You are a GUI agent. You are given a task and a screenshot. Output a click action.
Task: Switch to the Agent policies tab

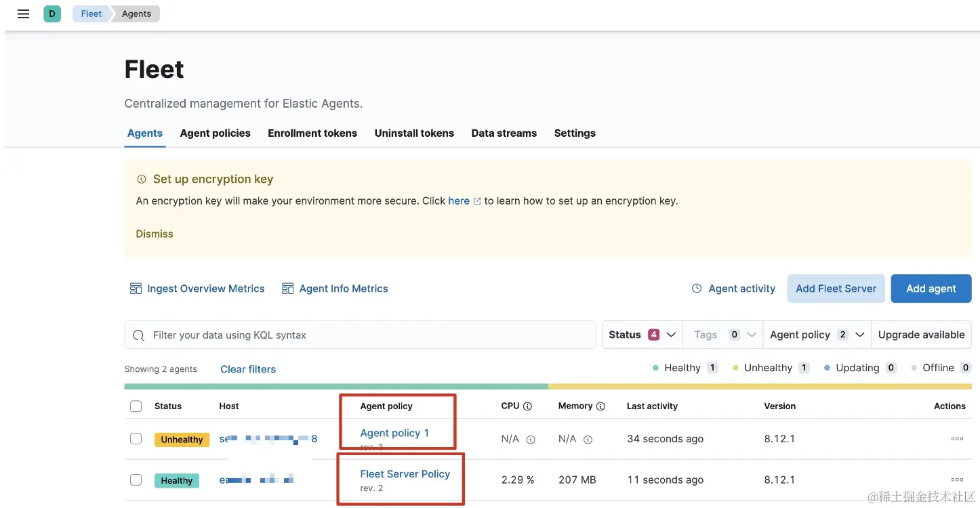tap(215, 133)
